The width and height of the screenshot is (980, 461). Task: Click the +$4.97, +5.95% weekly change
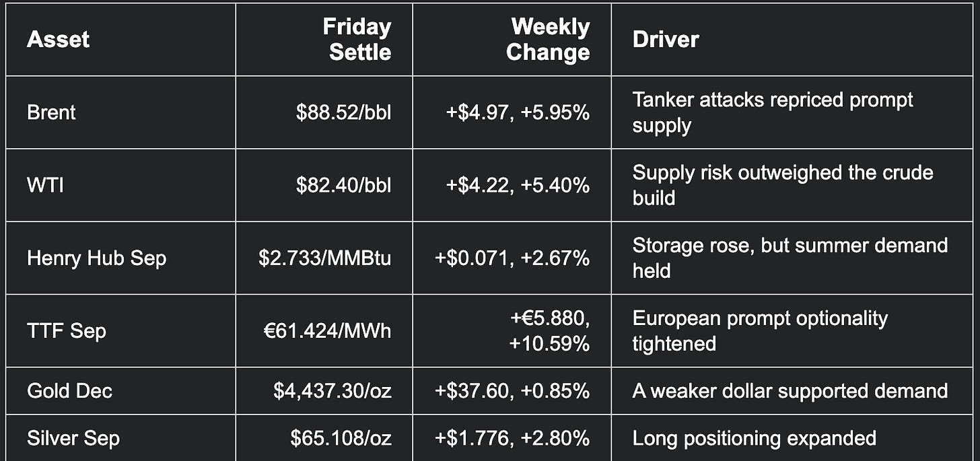(x=518, y=112)
